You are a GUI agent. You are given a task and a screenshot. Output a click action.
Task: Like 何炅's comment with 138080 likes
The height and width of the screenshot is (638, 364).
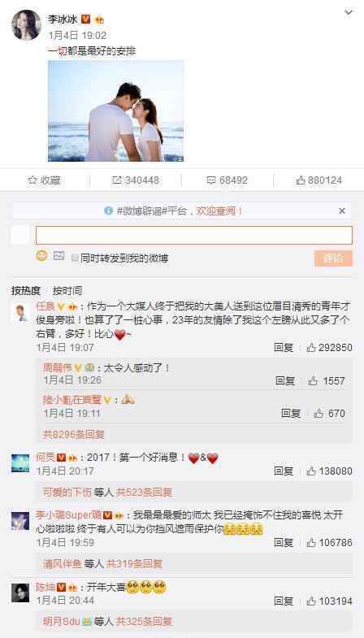[329, 471]
